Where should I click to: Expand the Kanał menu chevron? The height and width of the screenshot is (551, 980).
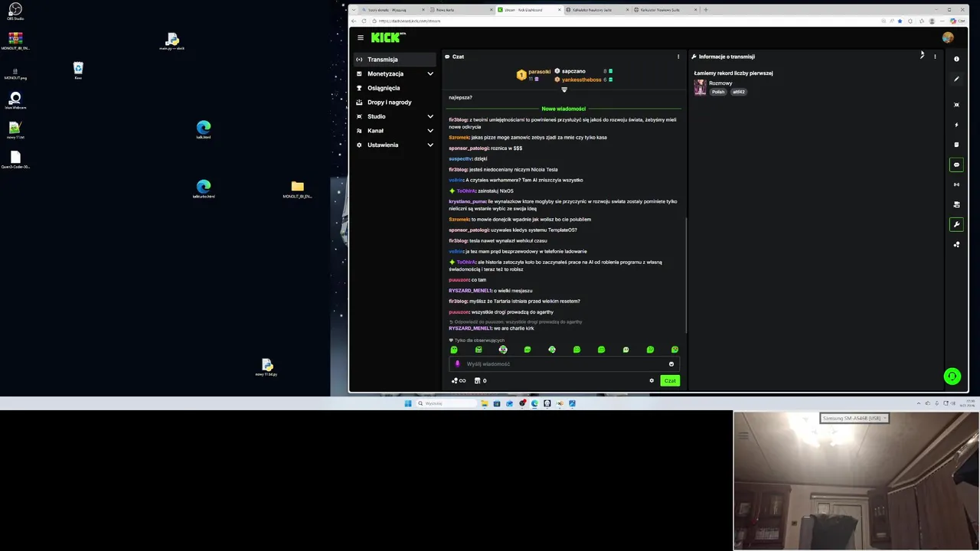pyautogui.click(x=430, y=131)
